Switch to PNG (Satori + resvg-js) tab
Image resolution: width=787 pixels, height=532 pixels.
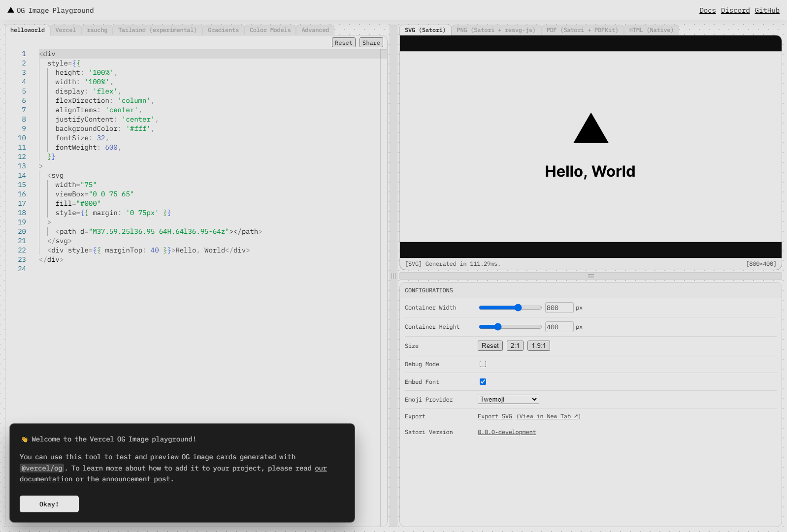[496, 30]
